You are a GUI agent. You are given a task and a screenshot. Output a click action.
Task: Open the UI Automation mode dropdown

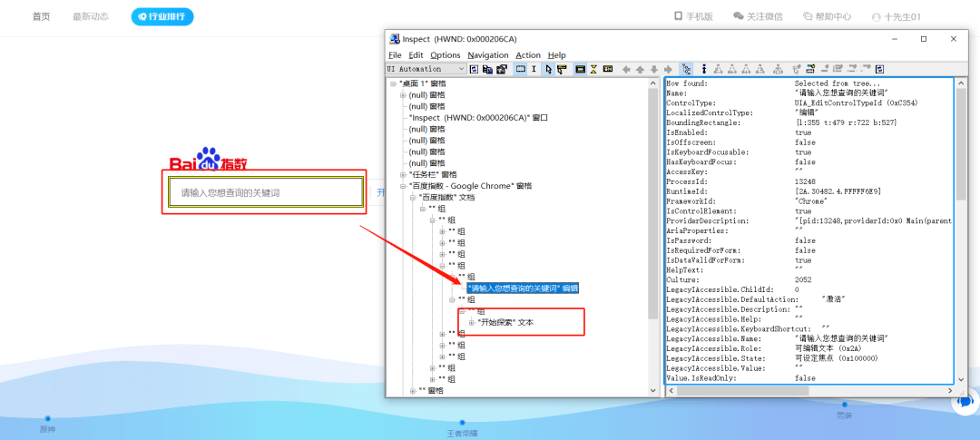(461, 69)
